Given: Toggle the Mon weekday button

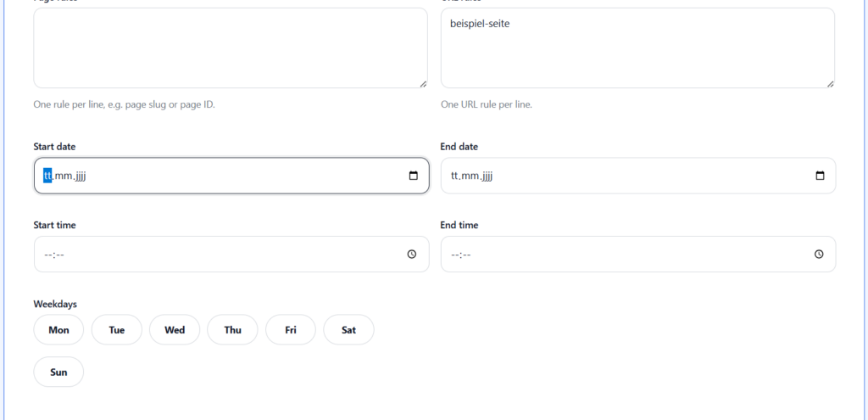Looking at the screenshot, I should pos(58,330).
